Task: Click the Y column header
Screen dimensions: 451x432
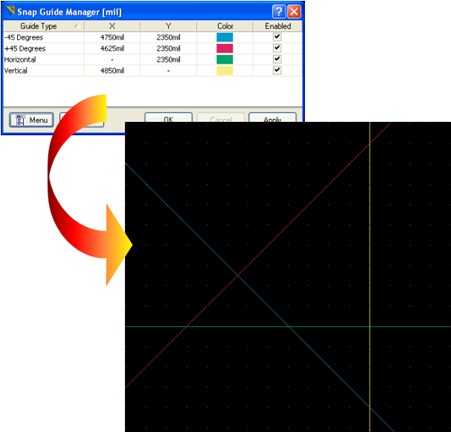Action: point(168,26)
